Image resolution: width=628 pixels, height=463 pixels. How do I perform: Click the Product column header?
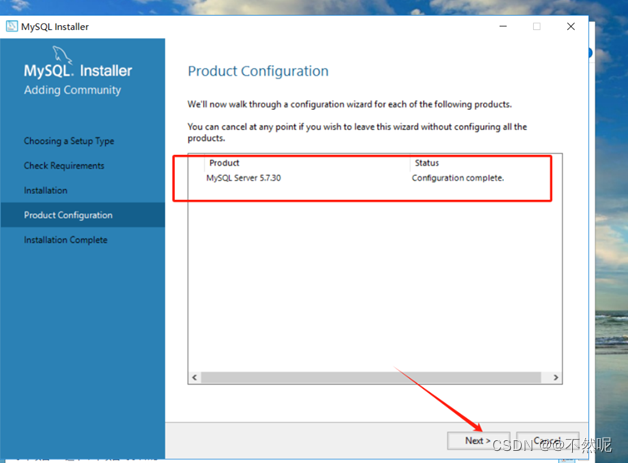(x=224, y=163)
